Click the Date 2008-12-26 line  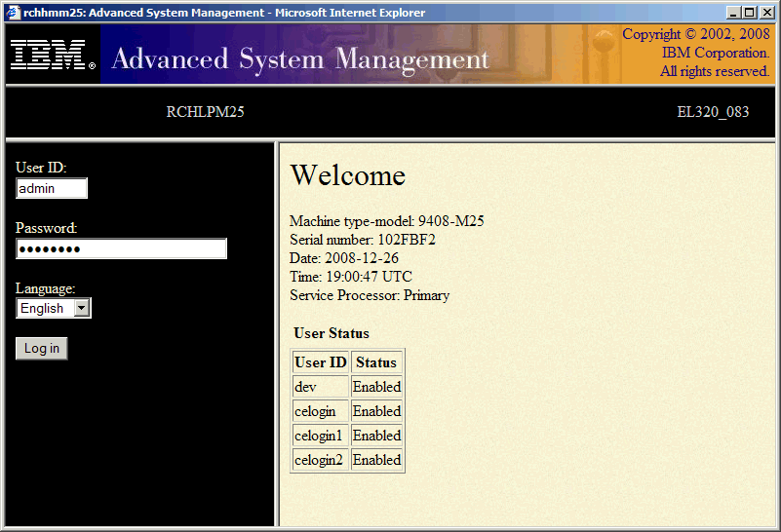coord(344,258)
